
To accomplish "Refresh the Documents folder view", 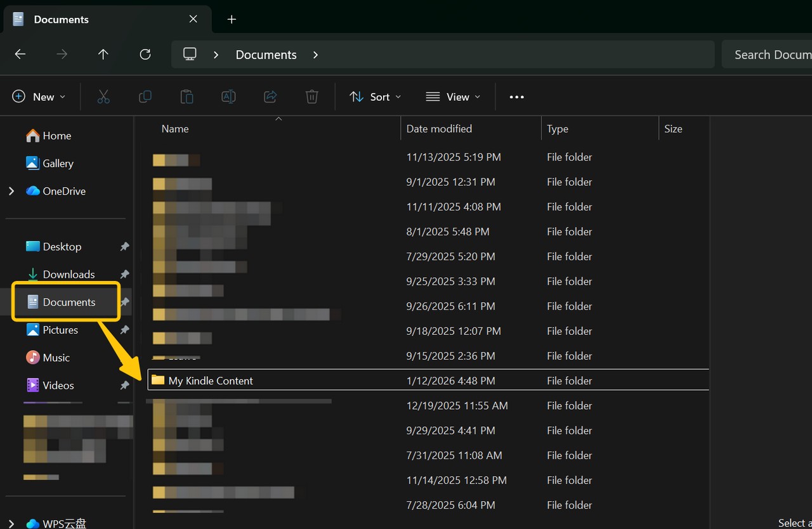I will coord(145,54).
